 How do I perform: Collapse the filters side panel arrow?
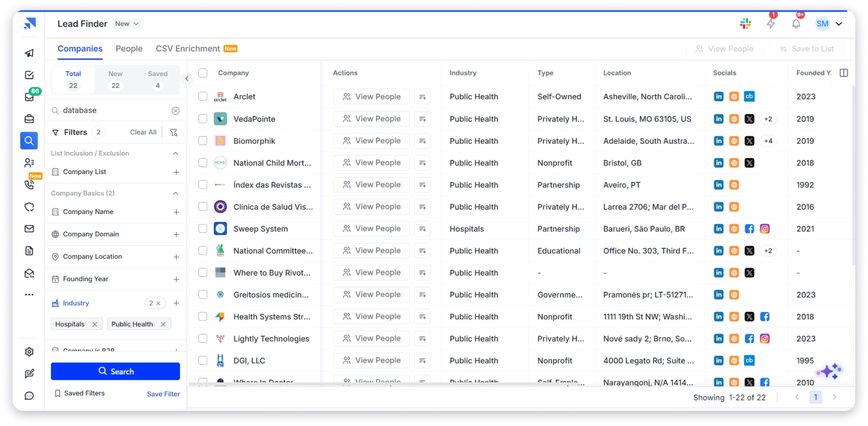[x=186, y=79]
